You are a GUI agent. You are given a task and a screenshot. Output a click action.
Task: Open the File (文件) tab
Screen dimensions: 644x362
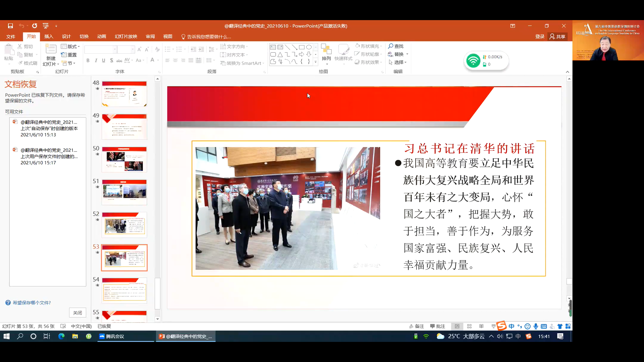point(11,37)
